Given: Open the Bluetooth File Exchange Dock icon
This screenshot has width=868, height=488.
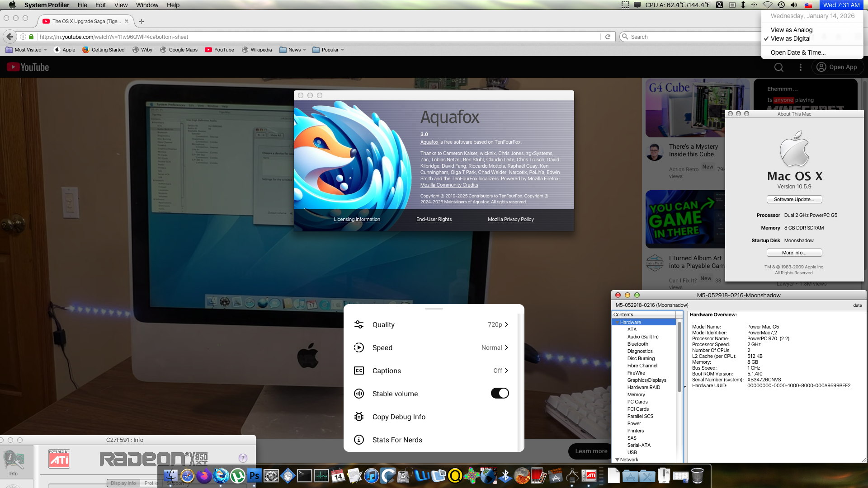Looking at the screenshot, I should pyautogui.click(x=505, y=477).
